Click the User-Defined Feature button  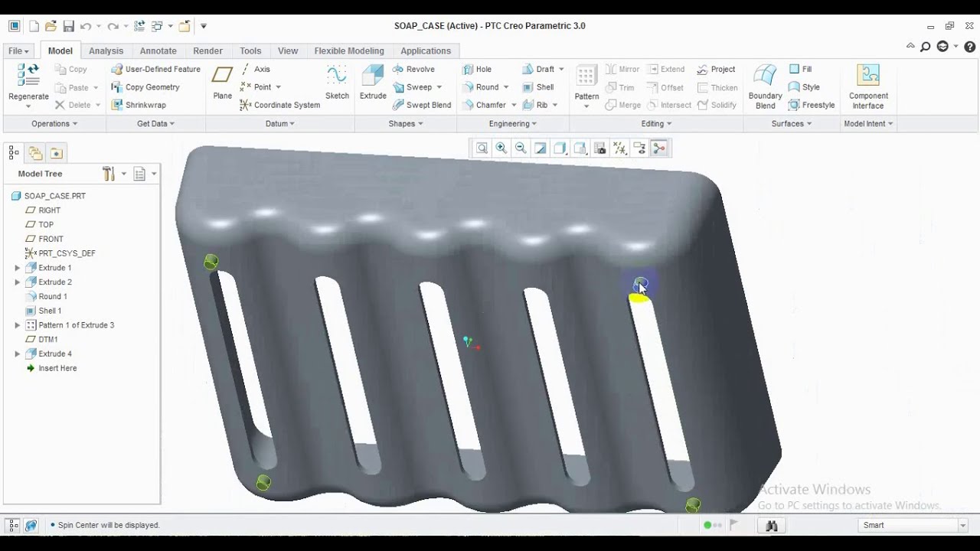tap(155, 69)
